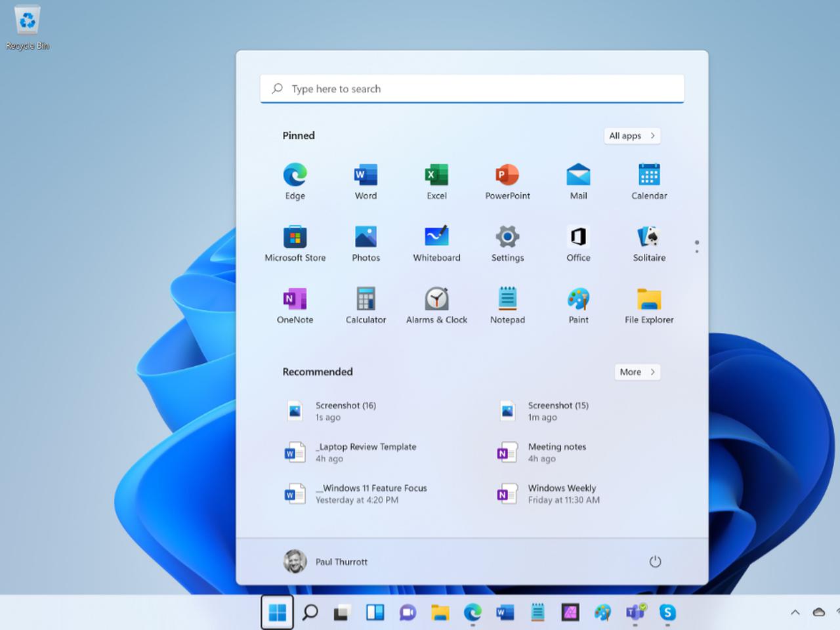Open Chat from the taskbar
This screenshot has width=840, height=630.
[x=408, y=612]
